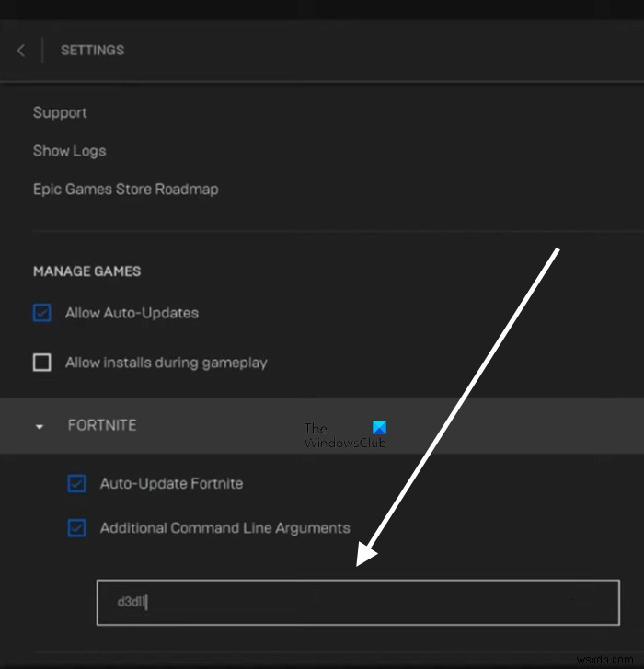Open the Support link
644x669 pixels.
tap(60, 112)
